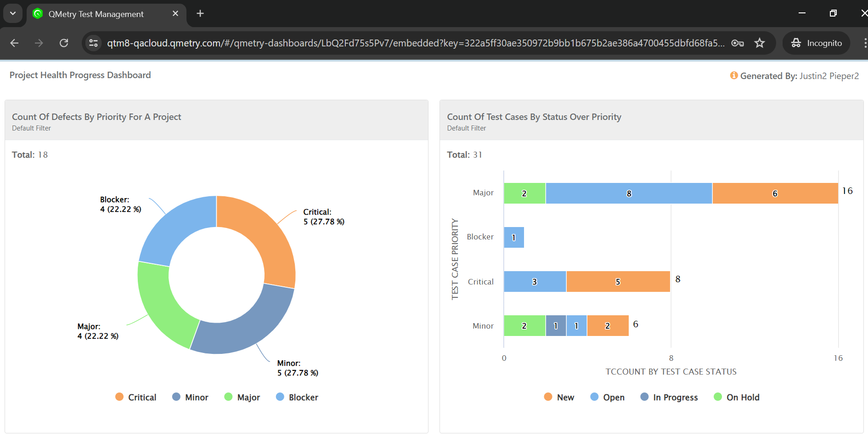868x438 pixels.
Task: Close the QMetry Test Management tab
Action: pyautogui.click(x=175, y=13)
